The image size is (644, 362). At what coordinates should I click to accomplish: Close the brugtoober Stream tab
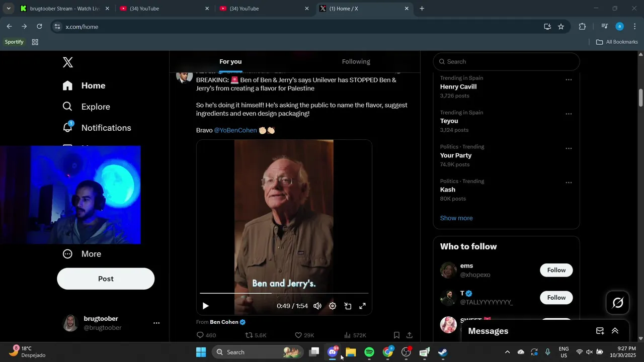point(107,9)
